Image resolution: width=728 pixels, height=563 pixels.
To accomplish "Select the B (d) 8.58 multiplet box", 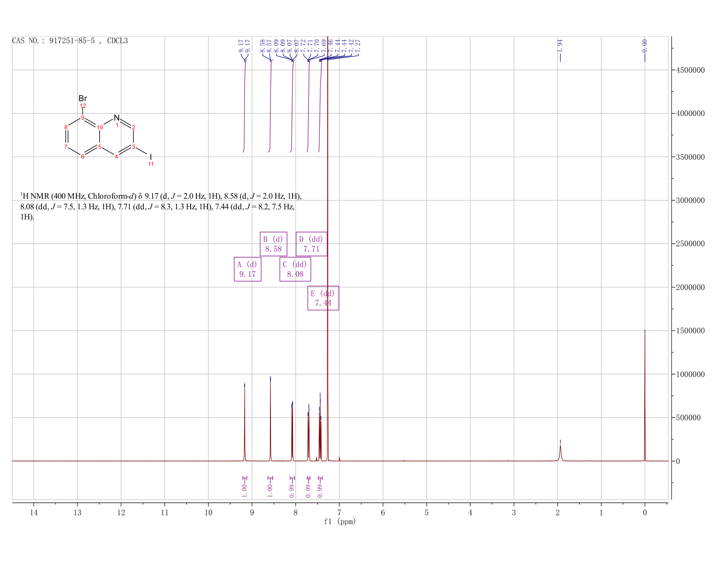I will (x=273, y=244).
